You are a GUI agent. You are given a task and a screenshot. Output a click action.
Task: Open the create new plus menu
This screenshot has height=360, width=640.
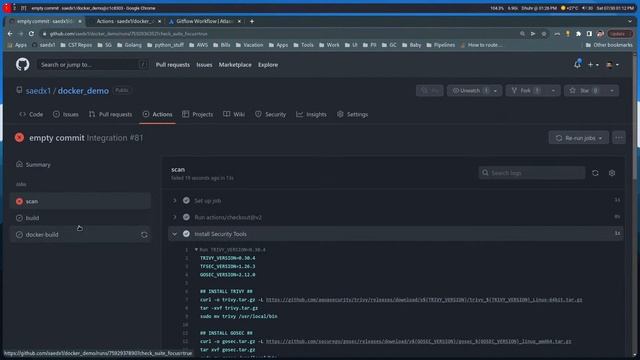(x=593, y=64)
